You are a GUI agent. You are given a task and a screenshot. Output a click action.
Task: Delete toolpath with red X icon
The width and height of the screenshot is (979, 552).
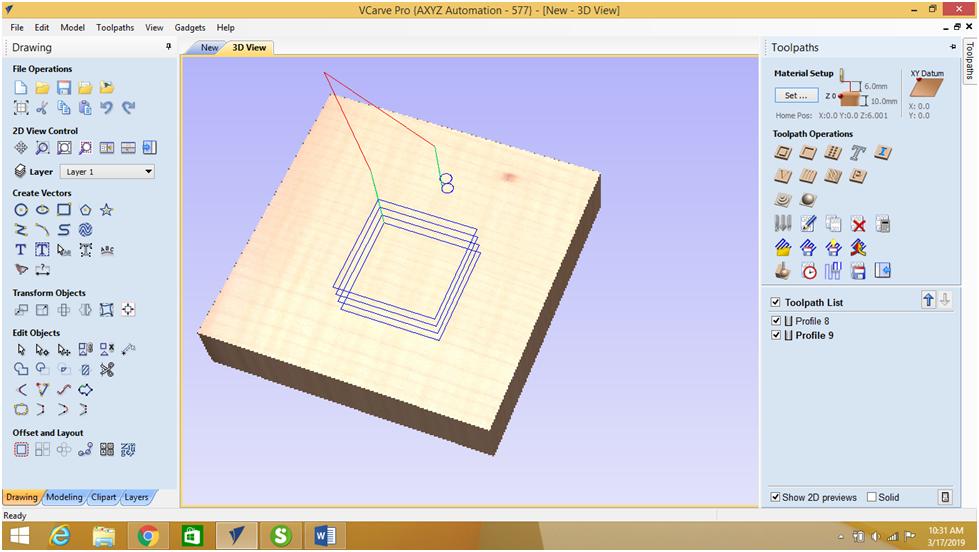(x=858, y=224)
